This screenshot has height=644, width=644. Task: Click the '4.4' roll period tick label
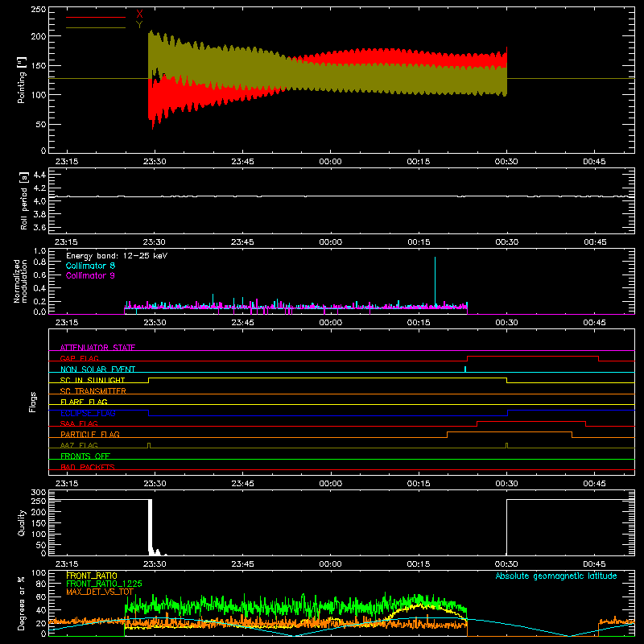[x=39, y=175]
